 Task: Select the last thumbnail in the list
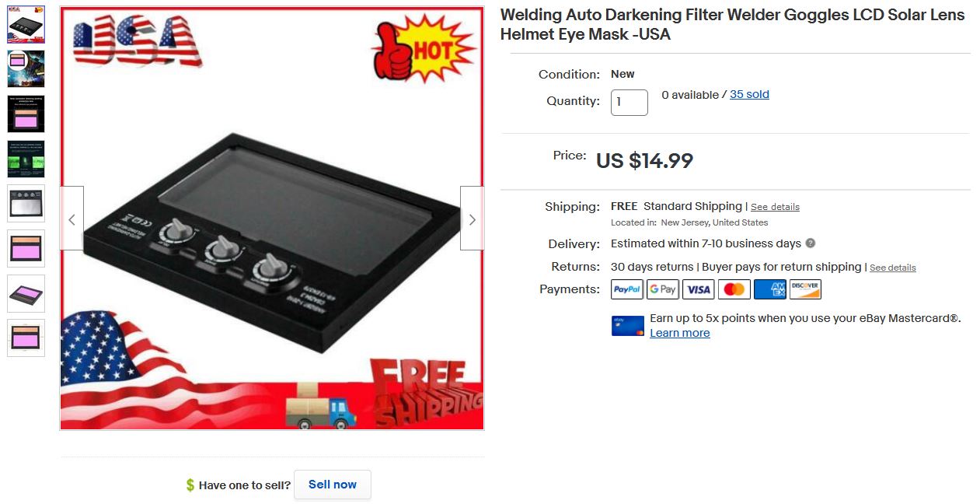tap(26, 338)
